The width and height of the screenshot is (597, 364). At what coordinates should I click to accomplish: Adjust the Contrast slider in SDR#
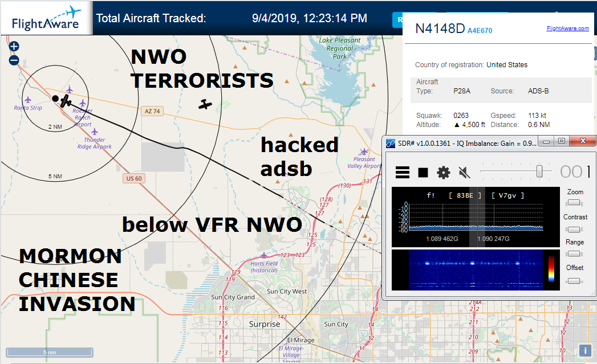(574, 230)
